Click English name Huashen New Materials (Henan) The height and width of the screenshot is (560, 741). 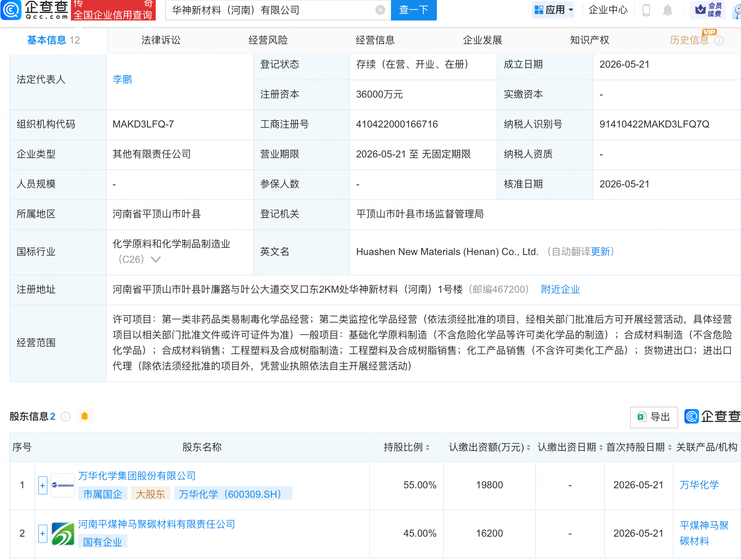click(447, 252)
